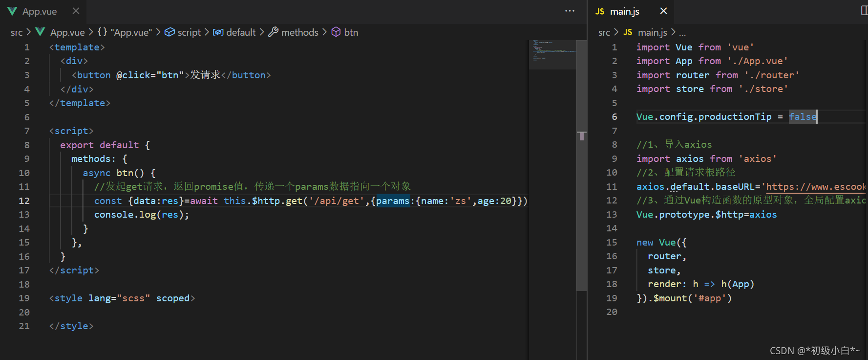The width and height of the screenshot is (868, 360).
Task: Click the variable icon before default
Action: click(218, 32)
